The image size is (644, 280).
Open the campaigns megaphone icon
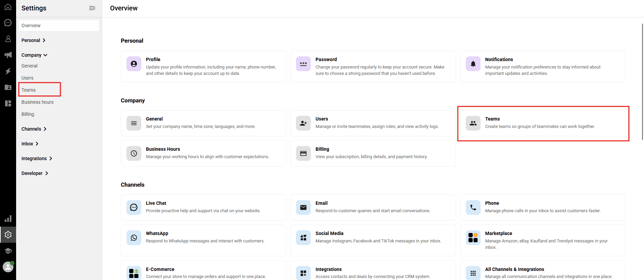pyautogui.click(x=8, y=55)
